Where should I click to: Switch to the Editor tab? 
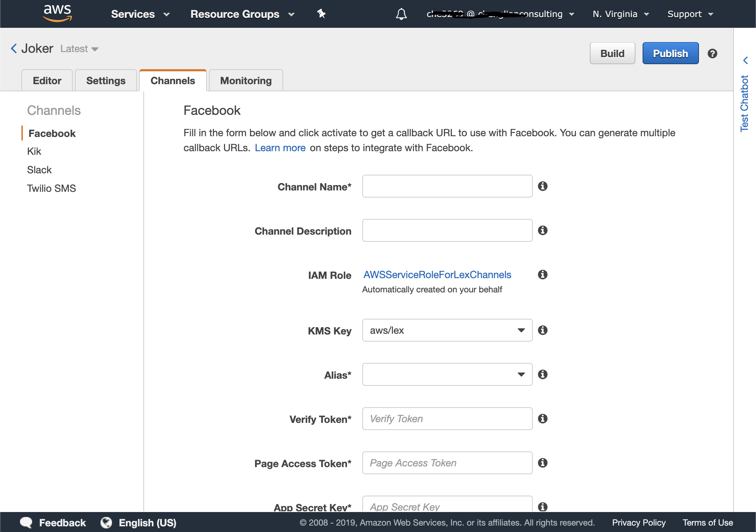pos(47,81)
